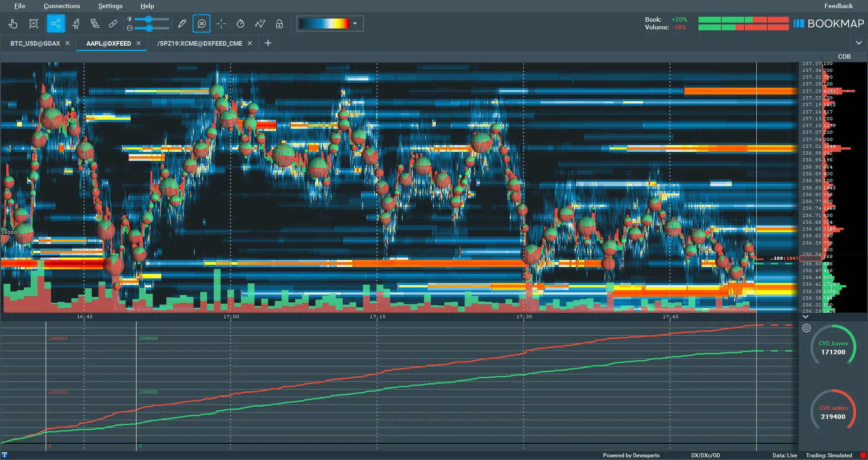Click the upper brightness slider handle
Viewport: 868px width, 460px height.
[x=149, y=19]
